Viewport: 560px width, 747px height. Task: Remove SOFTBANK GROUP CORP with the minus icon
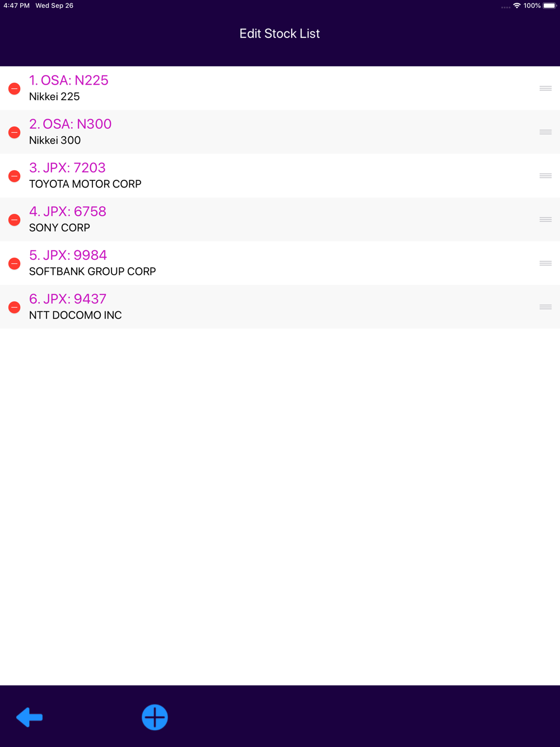coord(15,263)
